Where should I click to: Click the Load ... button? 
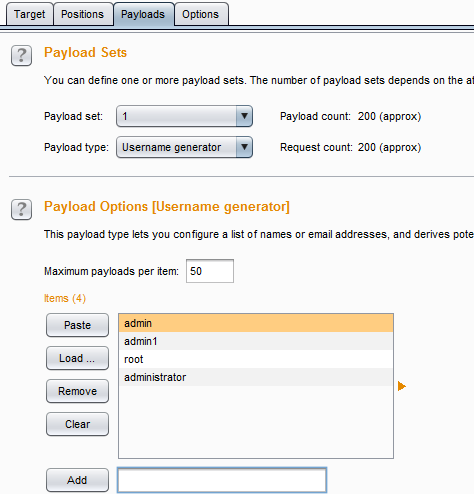77,358
